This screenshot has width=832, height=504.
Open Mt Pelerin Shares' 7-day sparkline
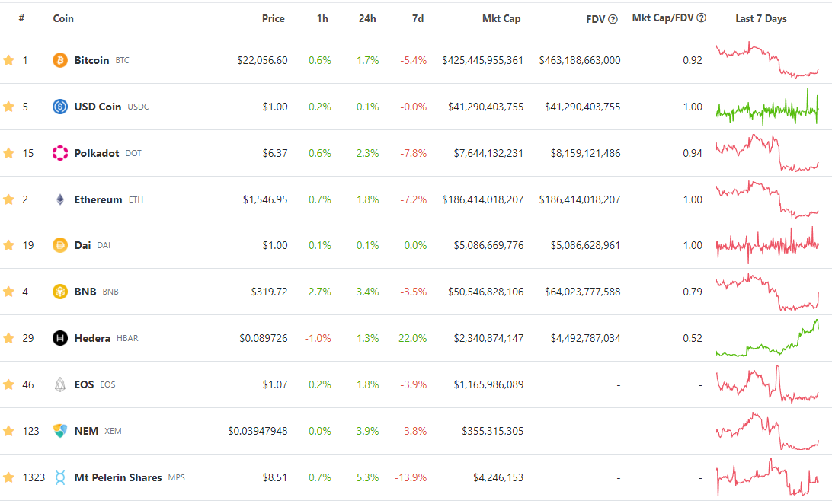click(767, 477)
